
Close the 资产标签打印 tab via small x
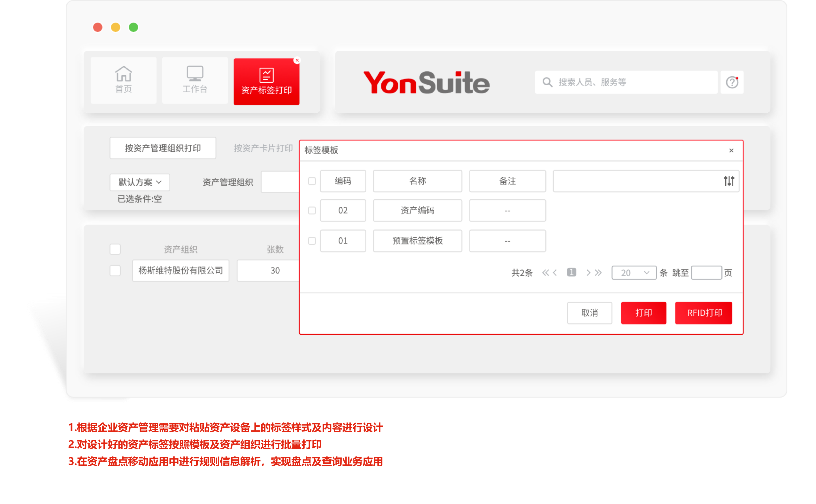[x=297, y=60]
